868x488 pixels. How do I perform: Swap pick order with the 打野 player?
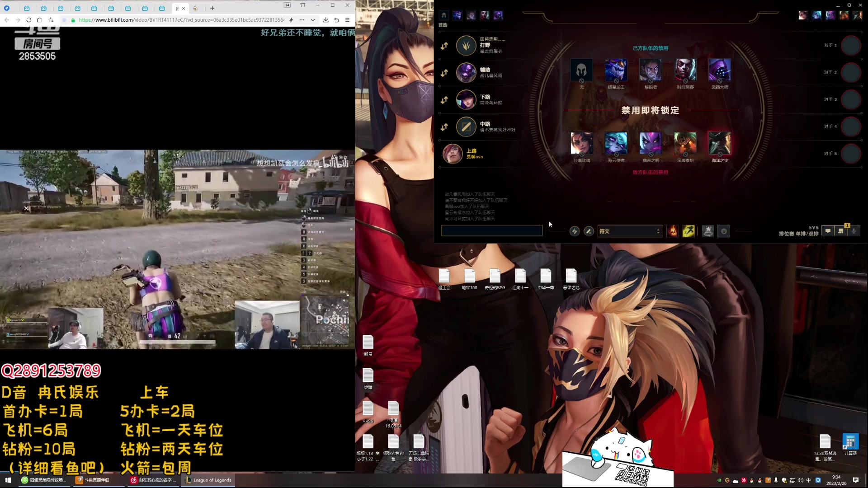click(444, 46)
